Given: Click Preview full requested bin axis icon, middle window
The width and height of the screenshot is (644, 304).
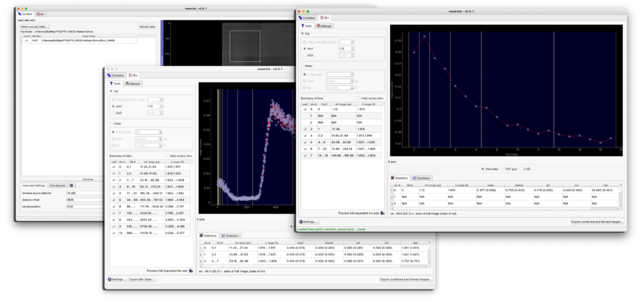Looking at the screenshot, I should 190,271.
